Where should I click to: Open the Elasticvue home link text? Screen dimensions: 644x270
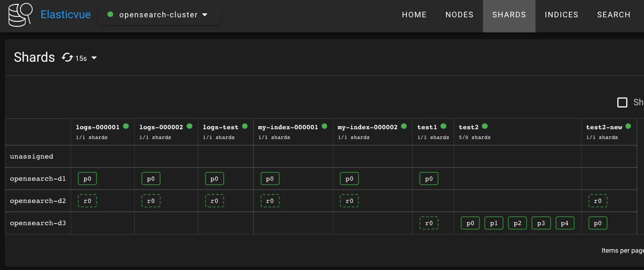pos(65,15)
